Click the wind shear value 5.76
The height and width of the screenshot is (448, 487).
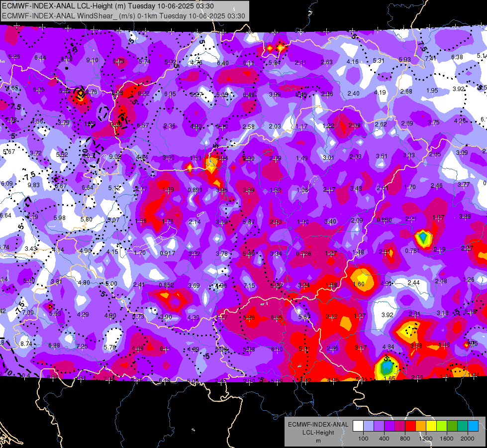click(110, 347)
